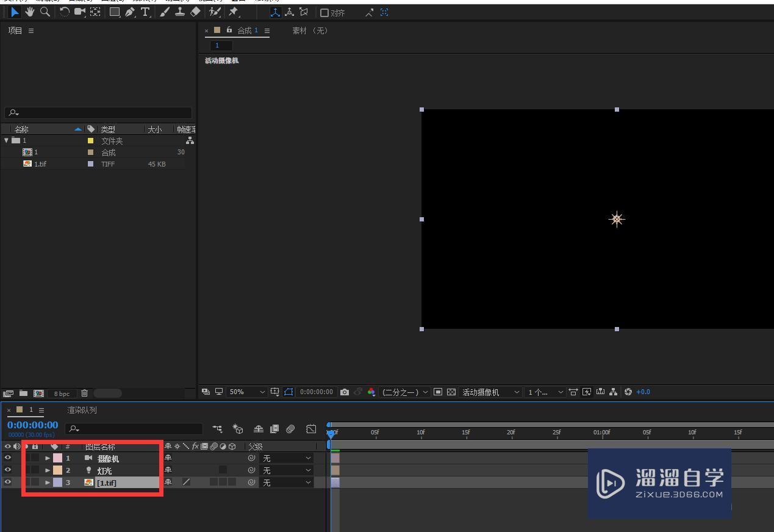Open the zoom level dropdown showing 50%
Viewport: 774px width, 532px height.
click(243, 392)
